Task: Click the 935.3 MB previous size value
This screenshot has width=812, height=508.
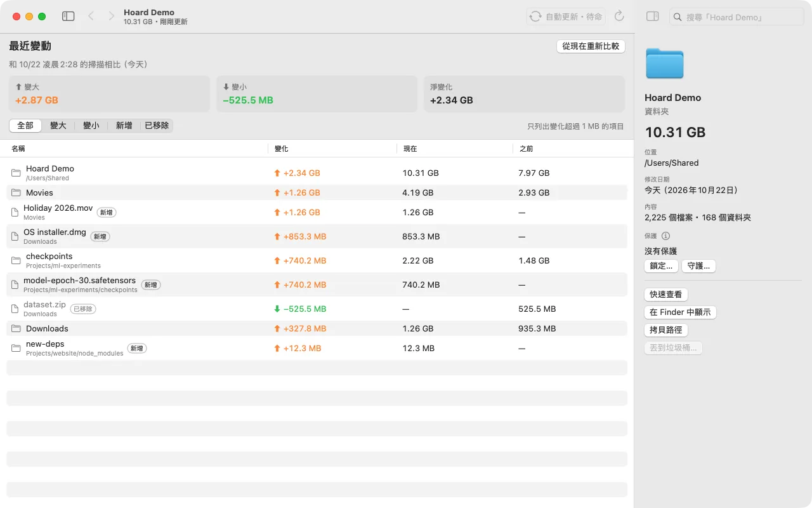Action: (537, 328)
